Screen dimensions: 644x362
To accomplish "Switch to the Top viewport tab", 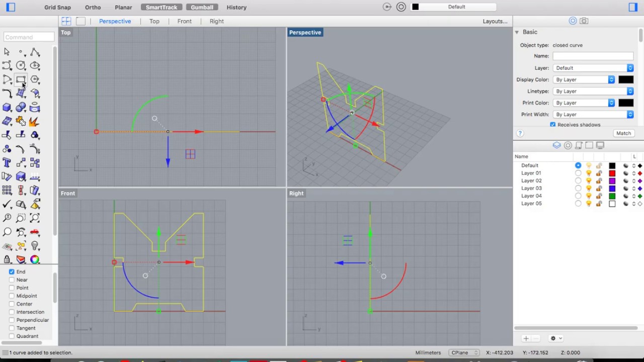I will (x=154, y=21).
